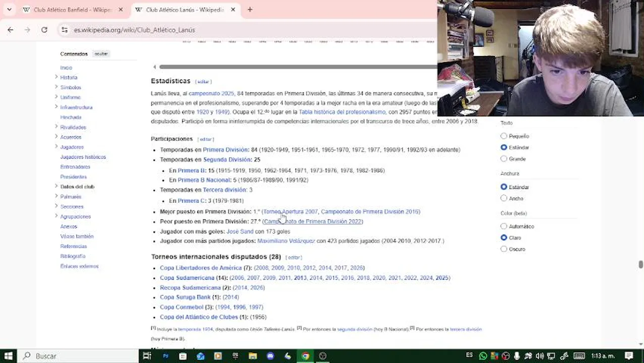Expand Historia section in contents sidebar
This screenshot has height=363, width=644.
[56, 77]
